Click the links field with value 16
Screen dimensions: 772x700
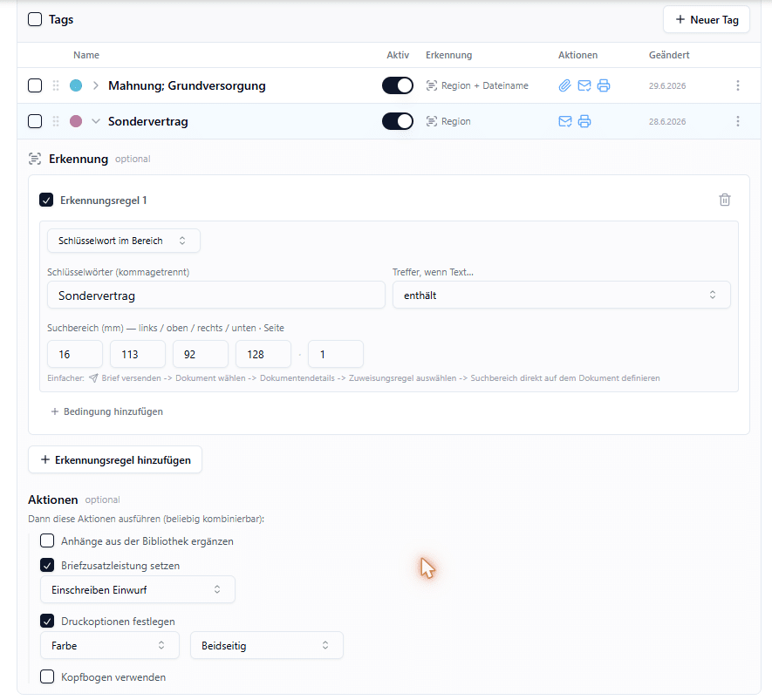(75, 354)
